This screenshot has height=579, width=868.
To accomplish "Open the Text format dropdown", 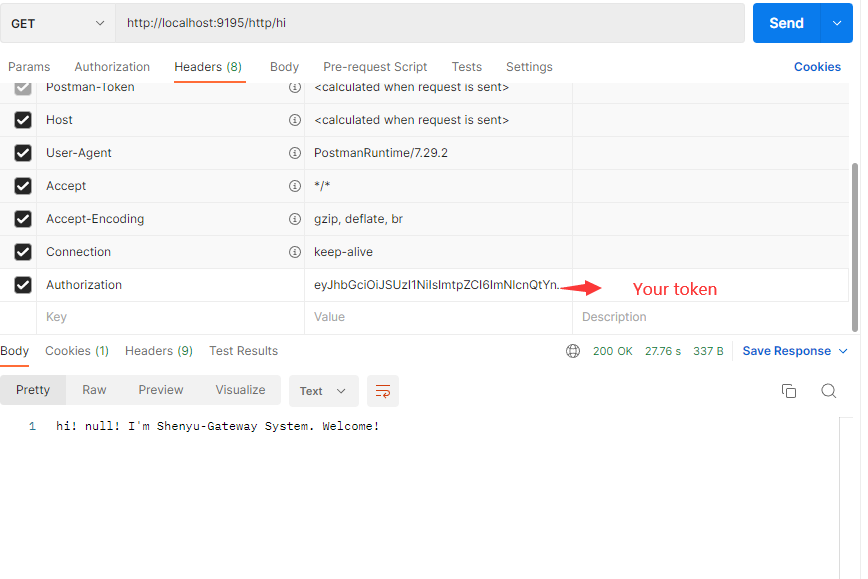I will click(323, 391).
